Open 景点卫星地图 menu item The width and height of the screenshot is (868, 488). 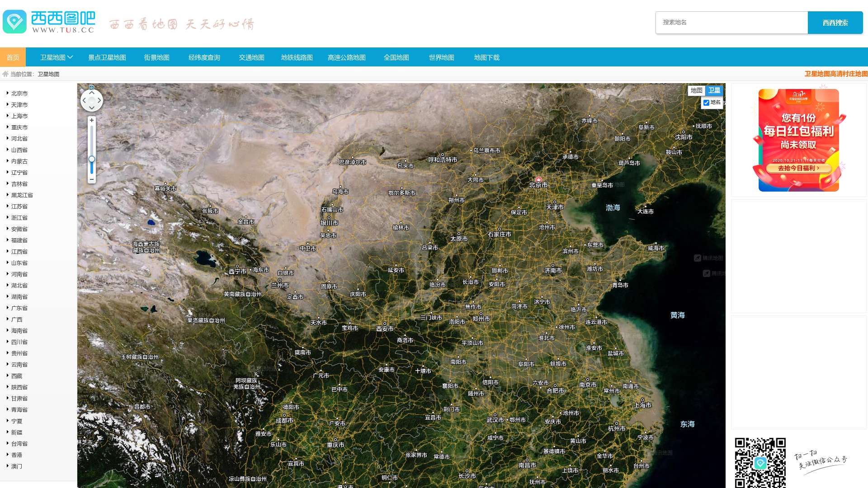[107, 57]
